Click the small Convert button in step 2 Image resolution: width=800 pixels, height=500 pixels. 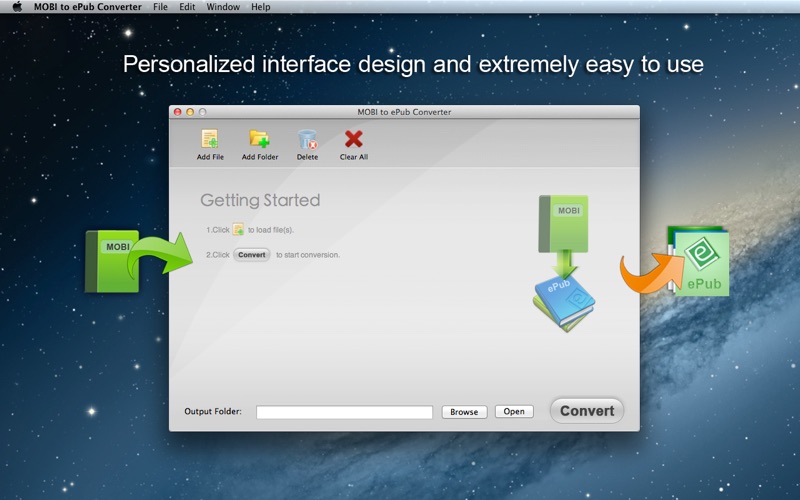pyautogui.click(x=252, y=255)
